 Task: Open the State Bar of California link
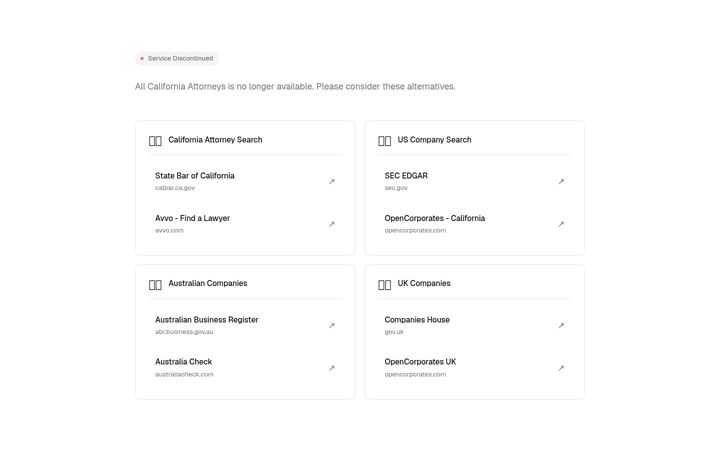point(245,181)
